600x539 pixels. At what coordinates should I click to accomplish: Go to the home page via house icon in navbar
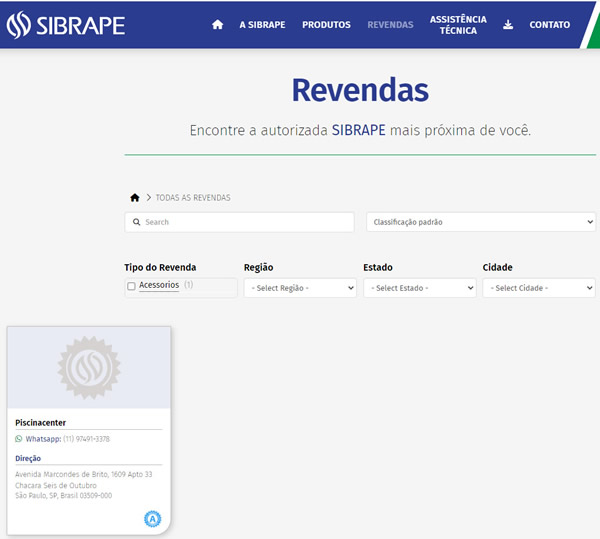point(217,24)
